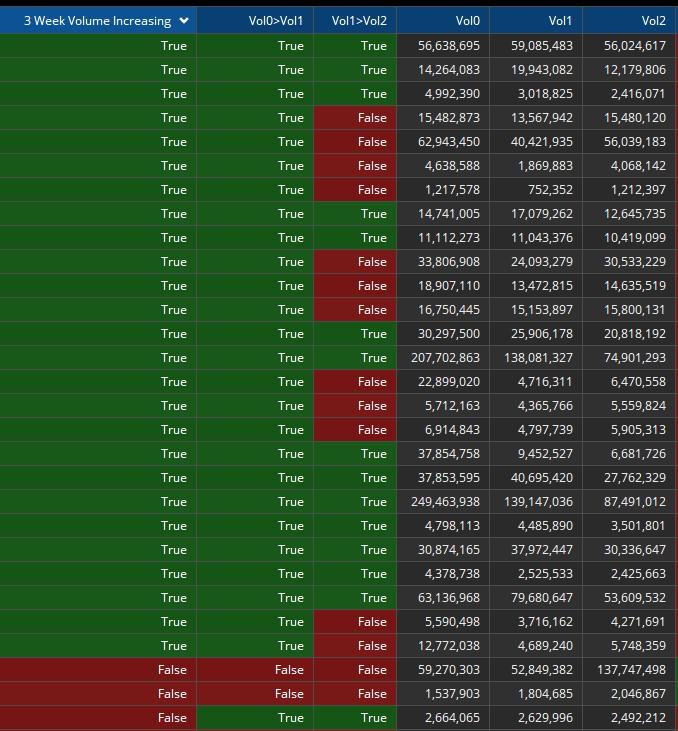Screen dimensions: 678x731
Task: Select the Vol1 column header
Action: pos(560,21)
